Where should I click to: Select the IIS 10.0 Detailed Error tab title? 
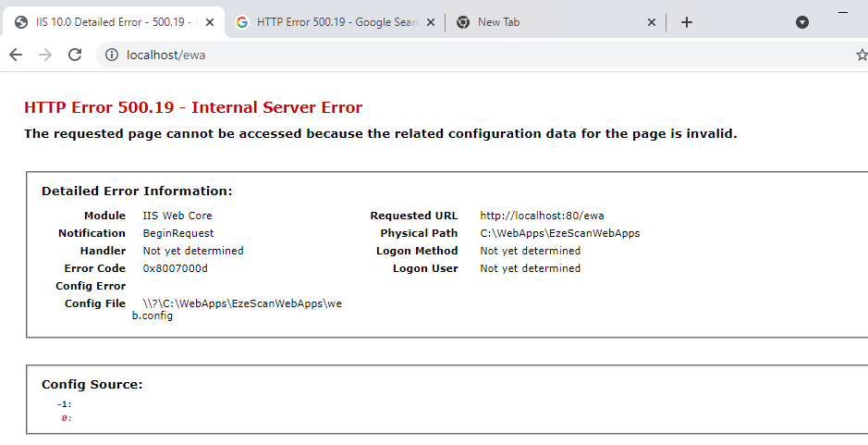point(111,22)
